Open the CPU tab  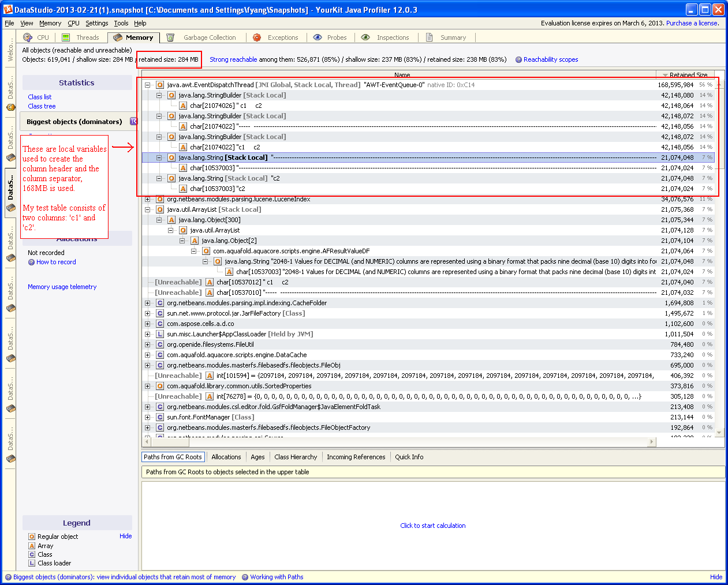tap(36, 37)
